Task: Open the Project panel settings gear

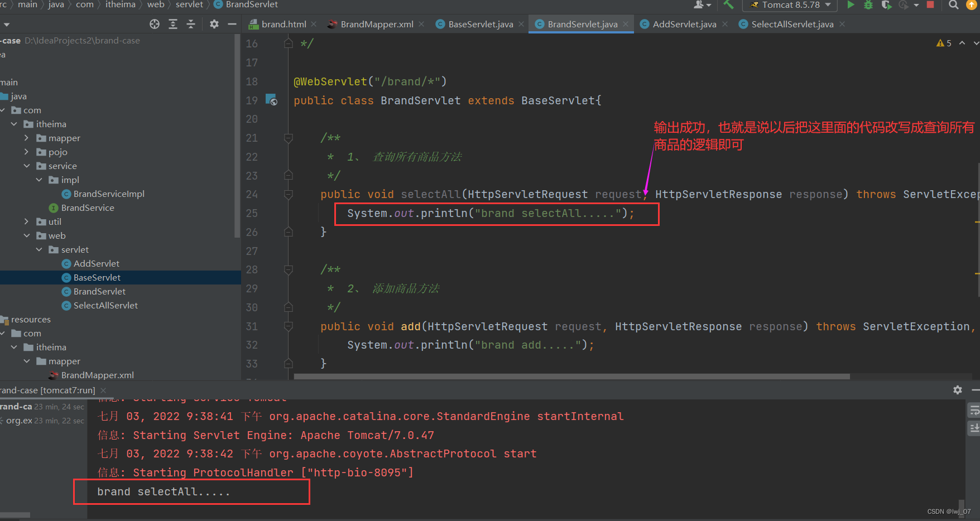Action: pos(214,25)
